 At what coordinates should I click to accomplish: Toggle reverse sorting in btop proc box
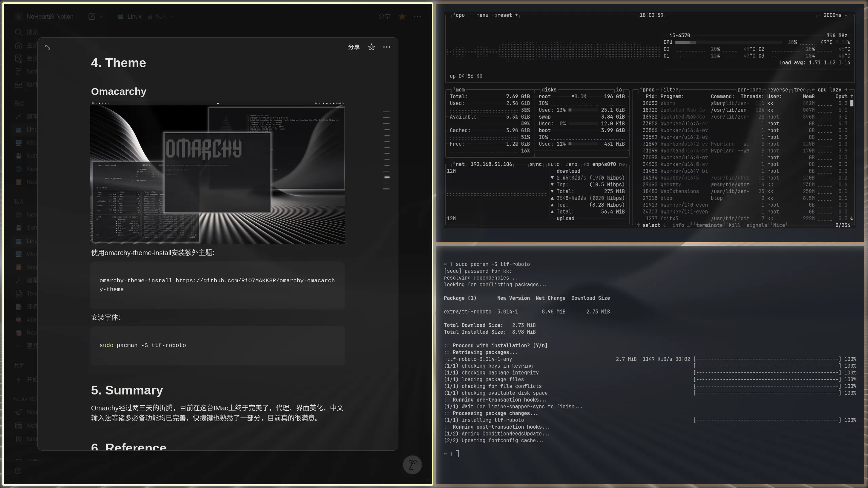coord(777,90)
